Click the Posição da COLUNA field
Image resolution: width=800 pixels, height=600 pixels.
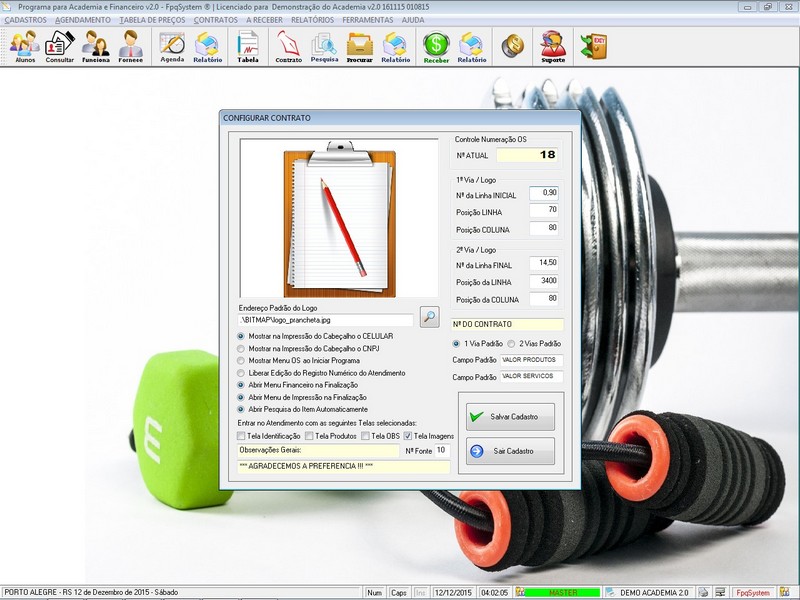tap(544, 298)
